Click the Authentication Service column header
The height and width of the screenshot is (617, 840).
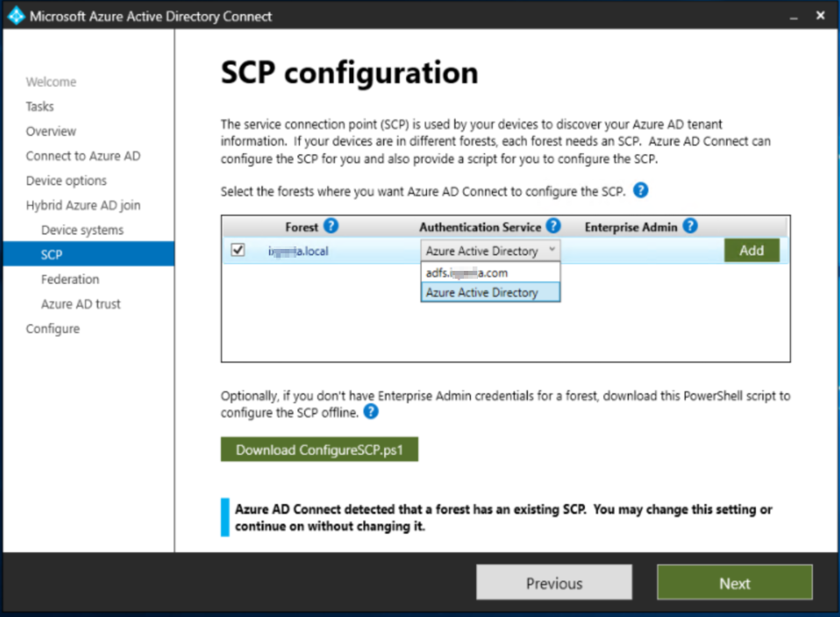480,227
